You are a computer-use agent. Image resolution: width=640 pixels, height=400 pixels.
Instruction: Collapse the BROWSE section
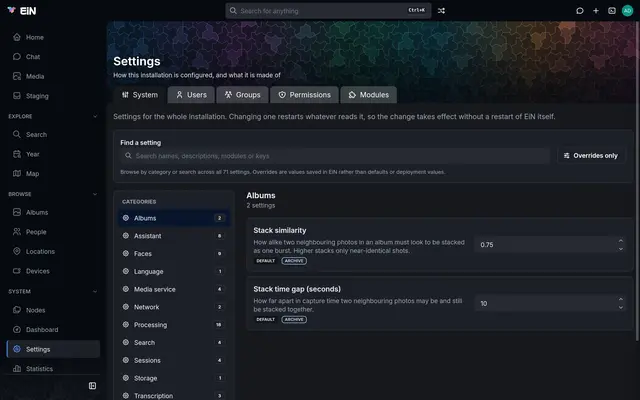(95, 194)
